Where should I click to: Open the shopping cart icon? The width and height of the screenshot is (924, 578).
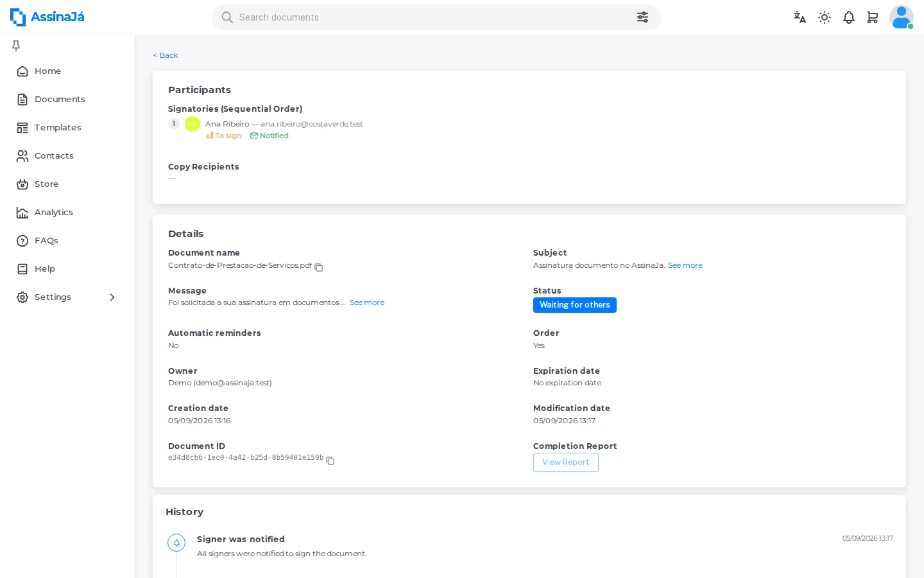click(x=873, y=17)
